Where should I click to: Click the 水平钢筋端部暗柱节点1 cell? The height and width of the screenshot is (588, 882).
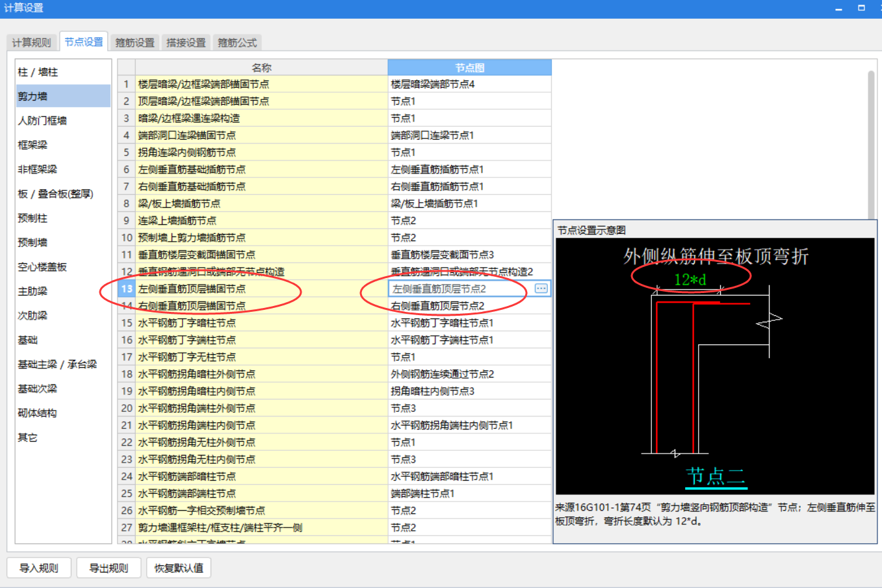point(469,476)
